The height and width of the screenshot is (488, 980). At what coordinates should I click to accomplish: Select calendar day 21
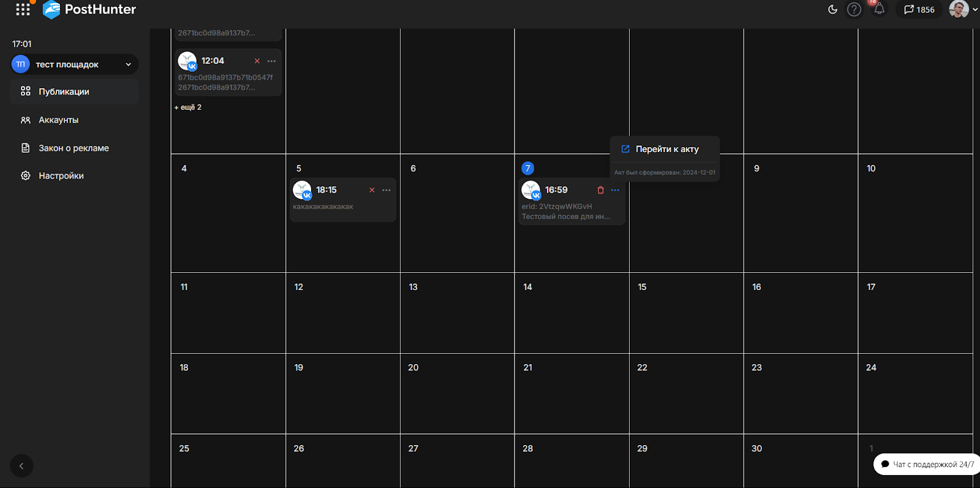[x=527, y=368]
